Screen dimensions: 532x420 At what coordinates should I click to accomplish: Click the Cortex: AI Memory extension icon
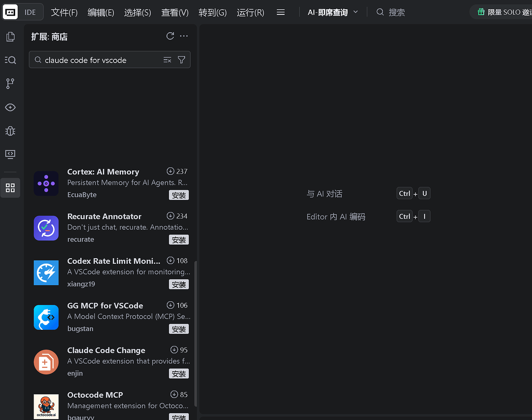coord(46,184)
